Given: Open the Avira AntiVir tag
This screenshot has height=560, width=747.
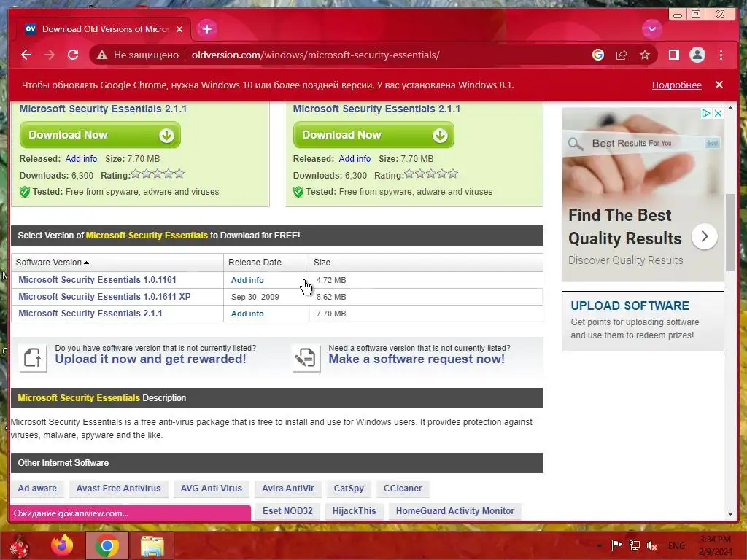Looking at the screenshot, I should click(x=287, y=488).
